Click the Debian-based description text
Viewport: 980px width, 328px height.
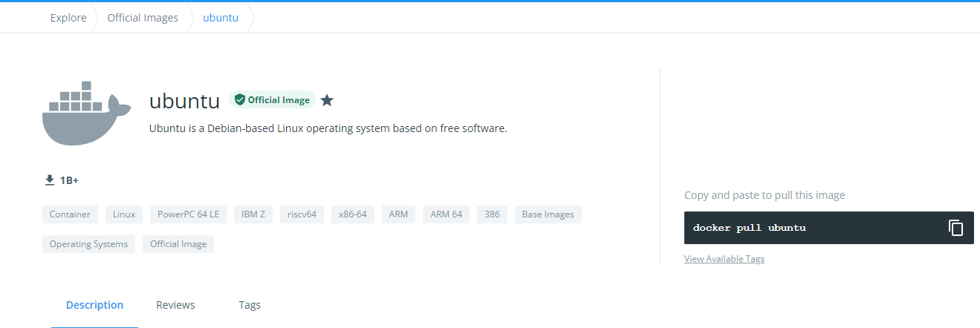328,128
